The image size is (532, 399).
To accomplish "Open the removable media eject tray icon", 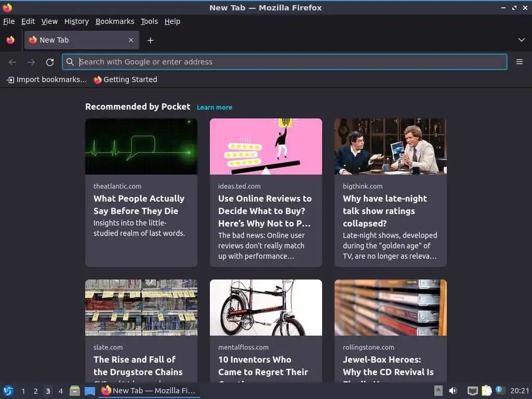I will [x=438, y=391].
